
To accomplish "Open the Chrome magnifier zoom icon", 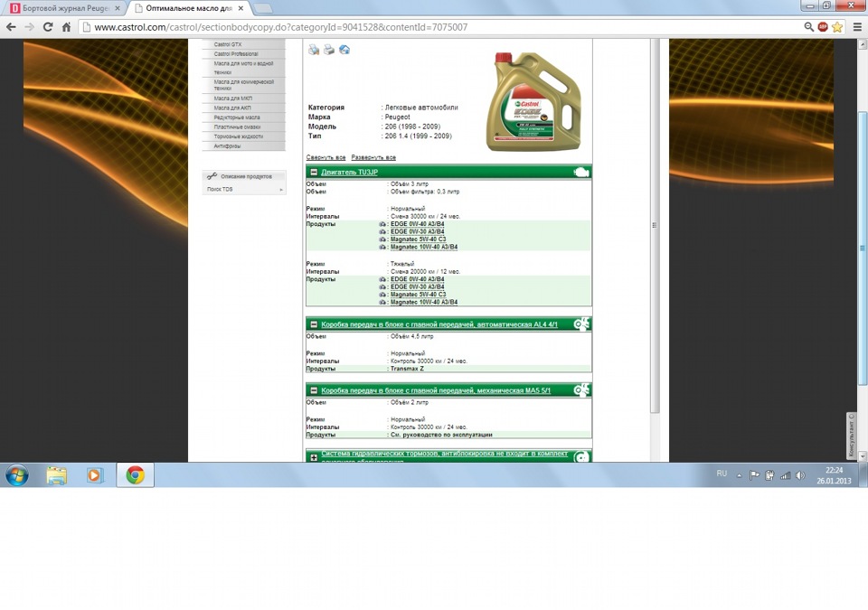I will click(x=808, y=26).
